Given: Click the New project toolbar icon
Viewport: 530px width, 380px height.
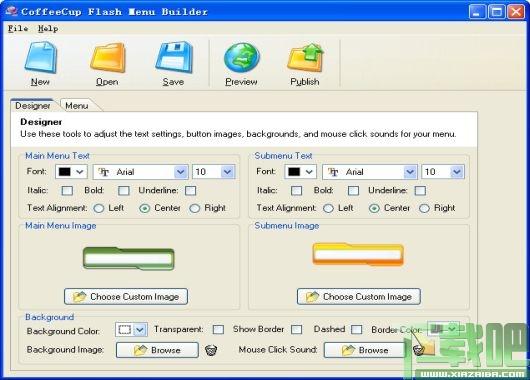Looking at the screenshot, I should (x=41, y=57).
